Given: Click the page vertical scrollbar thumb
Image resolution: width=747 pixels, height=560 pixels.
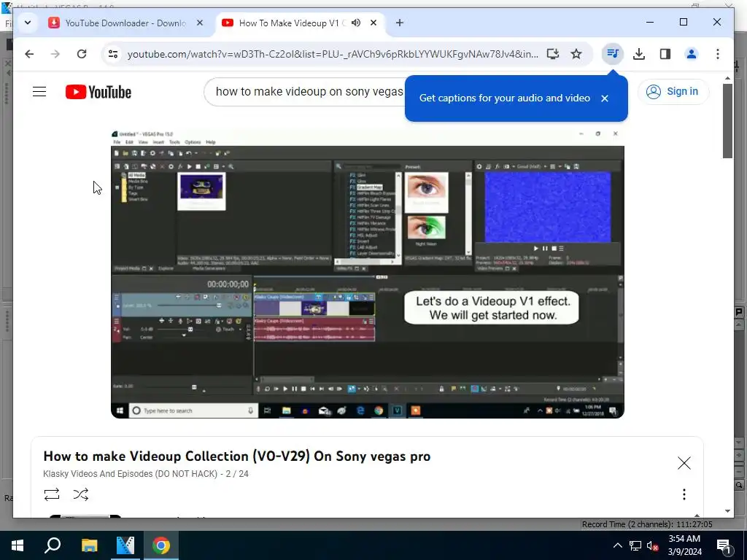Looking at the screenshot, I should pyautogui.click(x=727, y=121).
